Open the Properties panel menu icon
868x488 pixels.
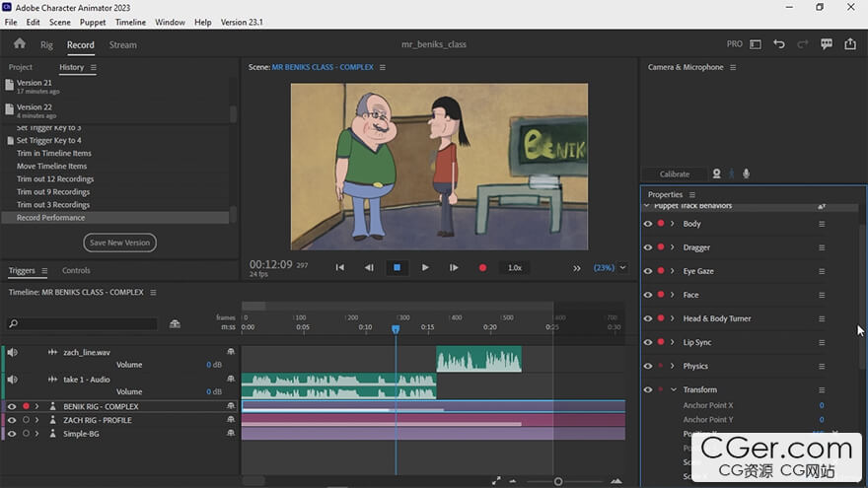[x=692, y=195]
